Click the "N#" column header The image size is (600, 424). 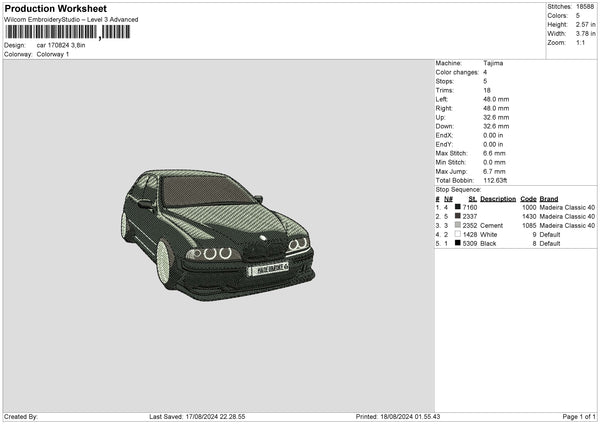tap(448, 199)
